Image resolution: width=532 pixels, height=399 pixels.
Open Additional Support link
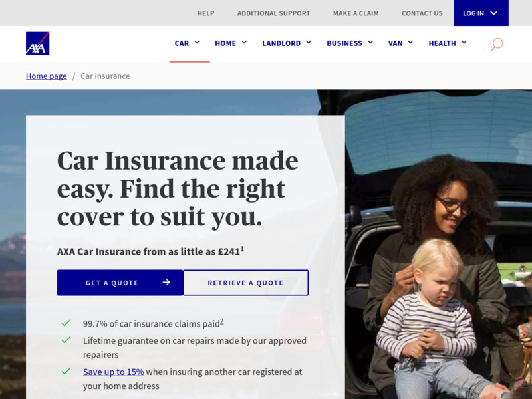[273, 13]
